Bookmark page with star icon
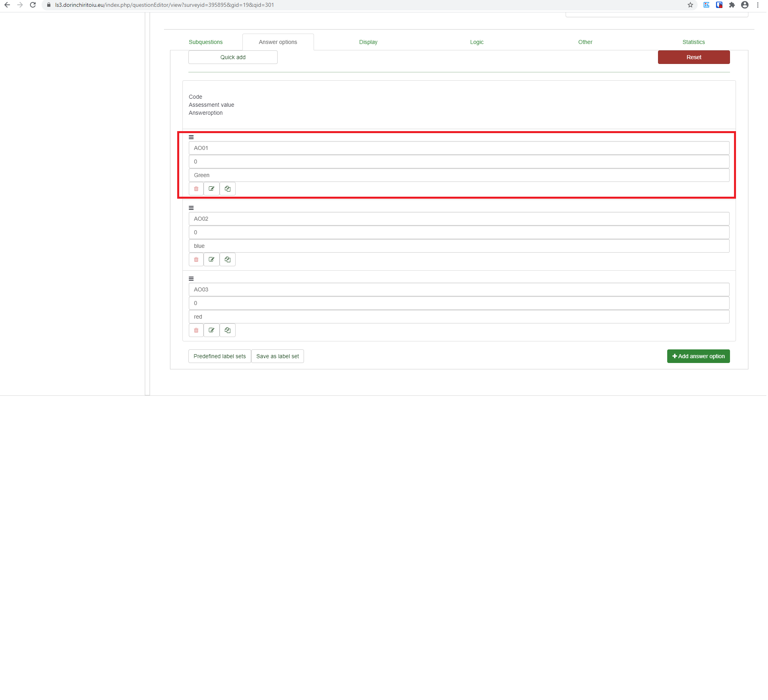Viewport: 768px width, 700px height. 690,5
